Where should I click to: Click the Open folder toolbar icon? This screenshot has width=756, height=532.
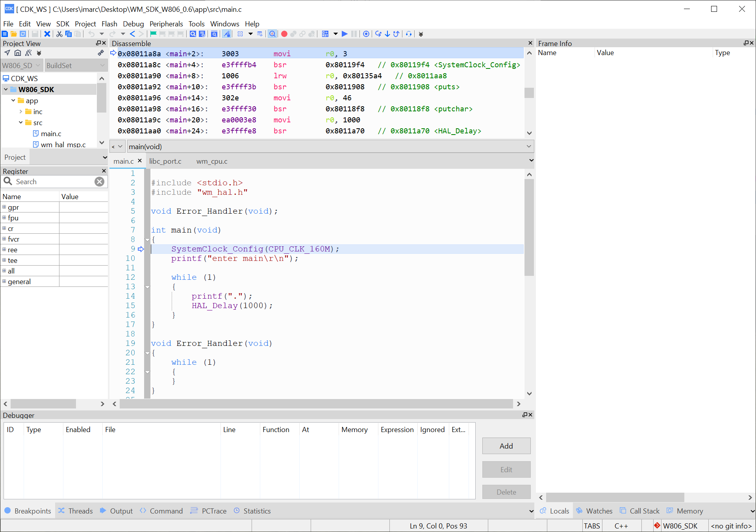[x=13, y=34]
